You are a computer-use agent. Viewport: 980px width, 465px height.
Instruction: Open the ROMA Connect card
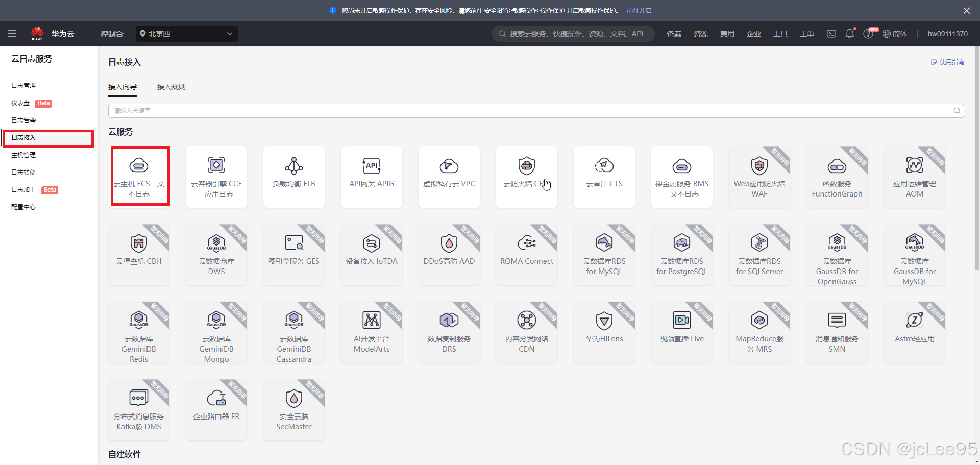pos(527,254)
